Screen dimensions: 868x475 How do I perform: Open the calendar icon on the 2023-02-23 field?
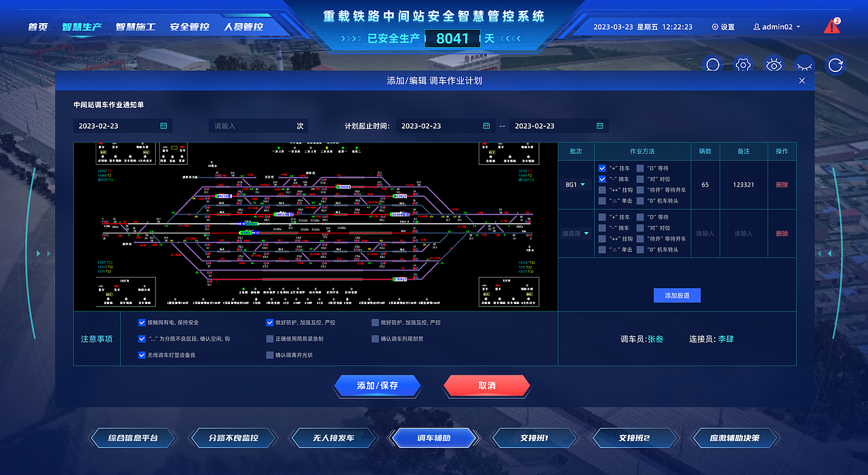(x=163, y=126)
